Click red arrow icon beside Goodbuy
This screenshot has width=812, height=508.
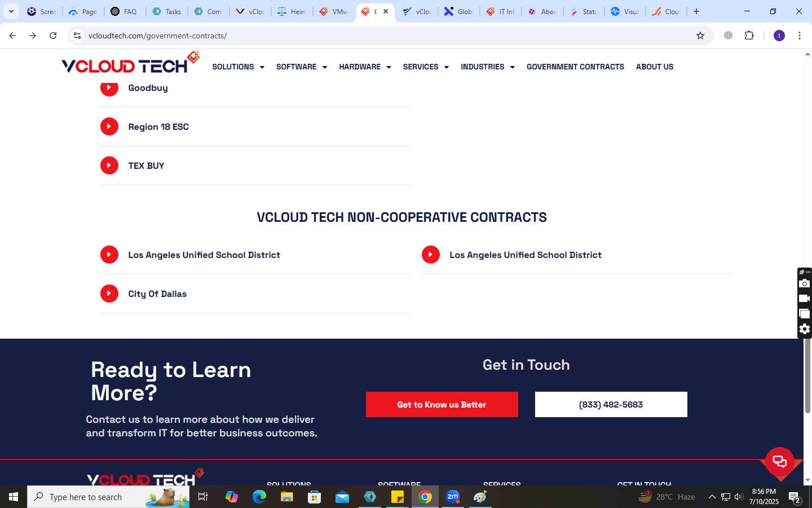point(109,88)
